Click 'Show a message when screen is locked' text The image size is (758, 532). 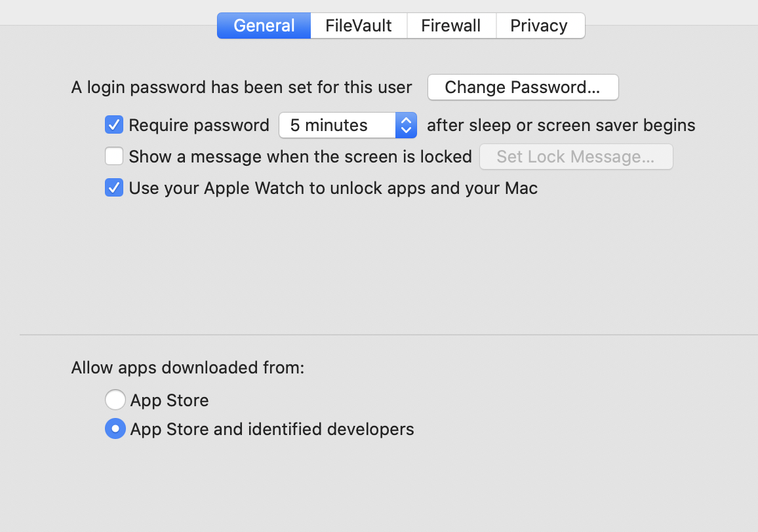coord(300,157)
